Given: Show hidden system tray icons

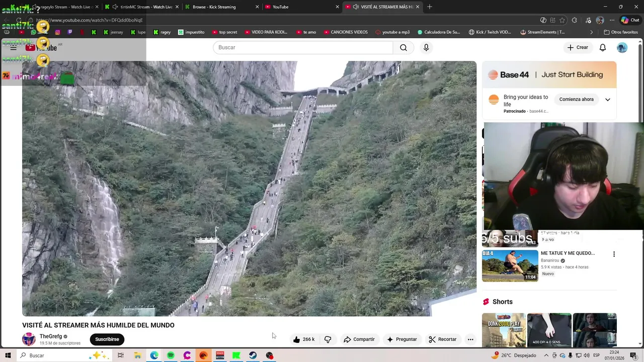Looking at the screenshot, I should [546, 355].
